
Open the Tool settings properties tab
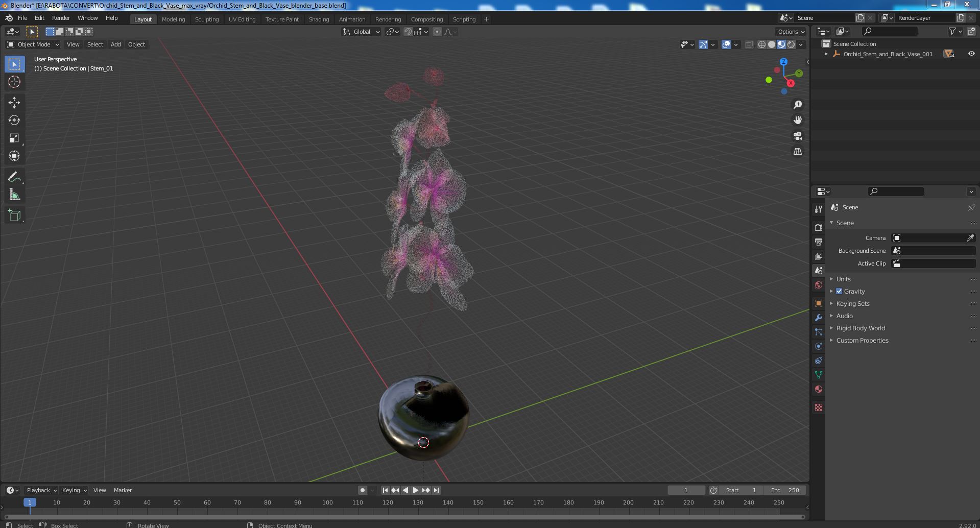819,209
